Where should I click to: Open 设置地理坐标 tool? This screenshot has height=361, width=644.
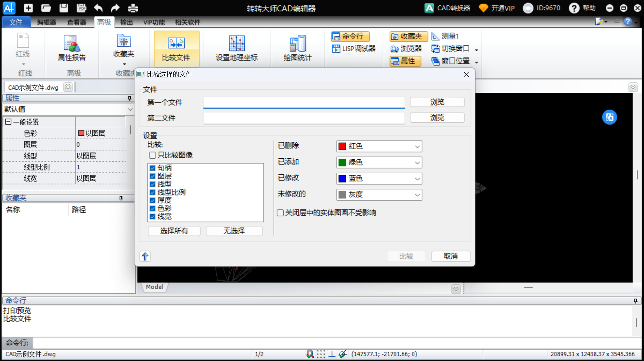[x=236, y=49]
